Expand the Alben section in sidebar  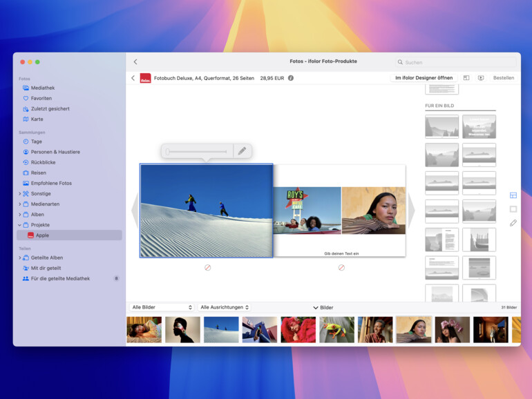(x=19, y=215)
